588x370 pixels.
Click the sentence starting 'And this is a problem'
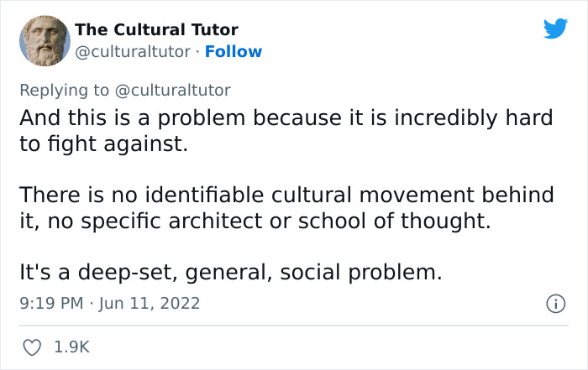pos(286,117)
